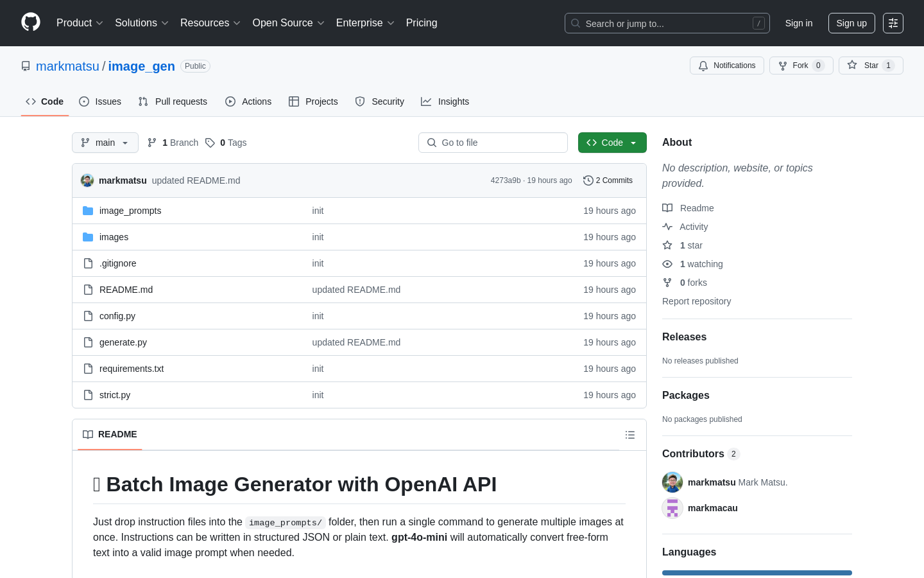
Task: Expand the Product menu
Action: click(80, 23)
